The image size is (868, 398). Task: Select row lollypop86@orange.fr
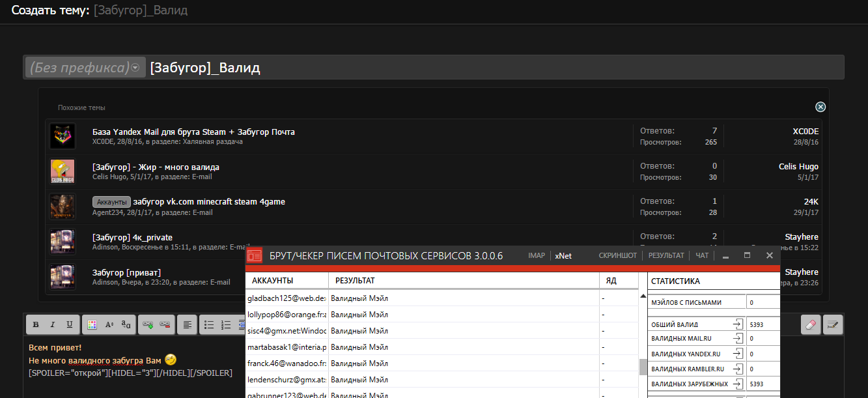tap(443, 314)
